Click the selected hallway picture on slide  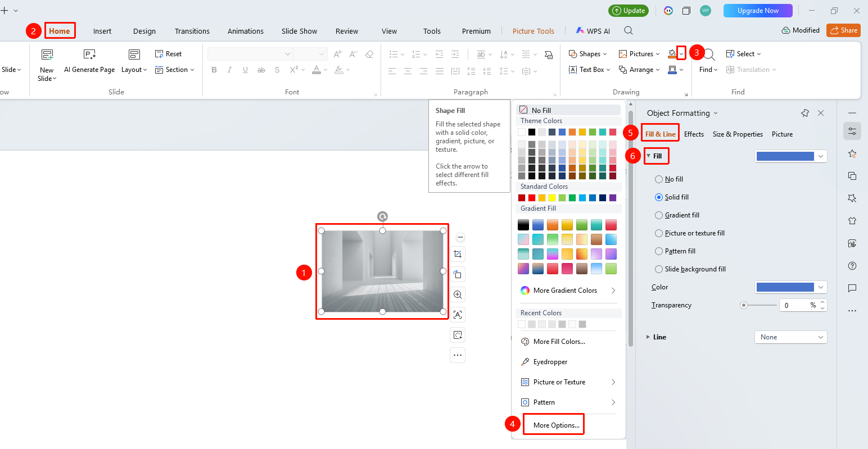tap(382, 271)
